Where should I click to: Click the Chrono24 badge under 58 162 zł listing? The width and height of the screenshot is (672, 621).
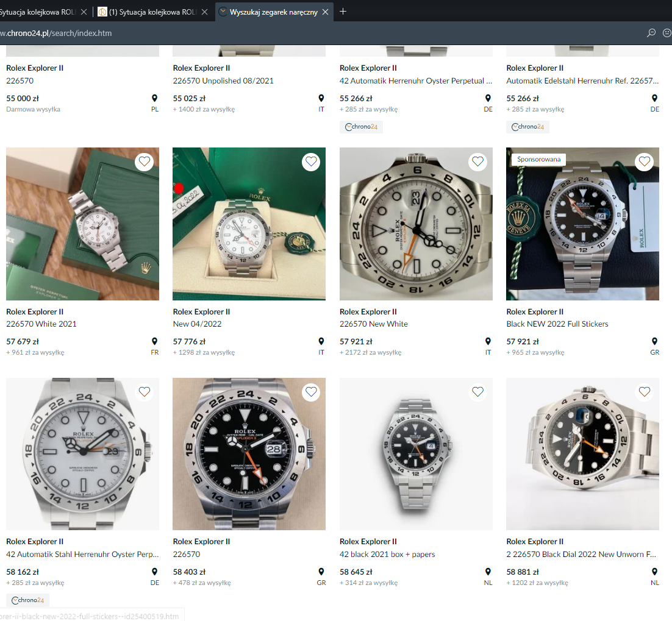pyautogui.click(x=28, y=600)
